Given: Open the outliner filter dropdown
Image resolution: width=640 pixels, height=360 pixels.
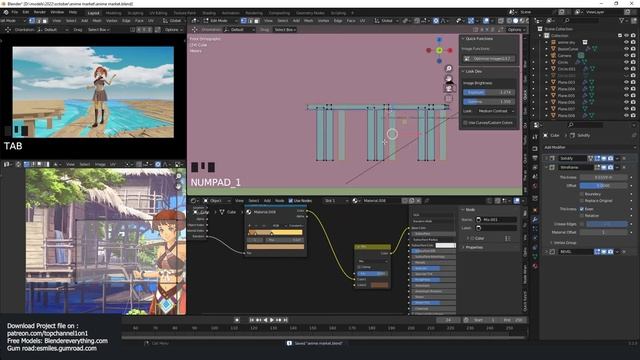Looking at the screenshot, I should pos(623,20).
